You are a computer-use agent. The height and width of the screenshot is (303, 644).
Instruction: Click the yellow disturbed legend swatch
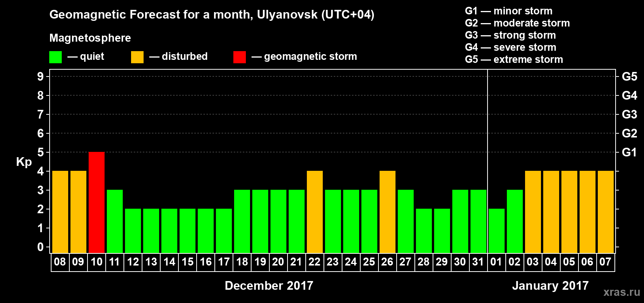pos(138,57)
